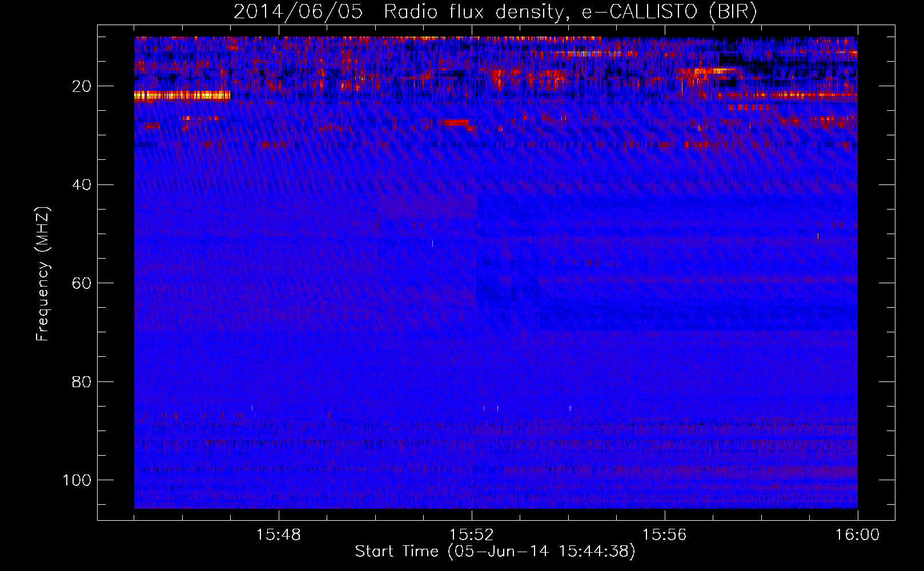
Task: Click the 15:56 time tick label
Action: point(665,535)
